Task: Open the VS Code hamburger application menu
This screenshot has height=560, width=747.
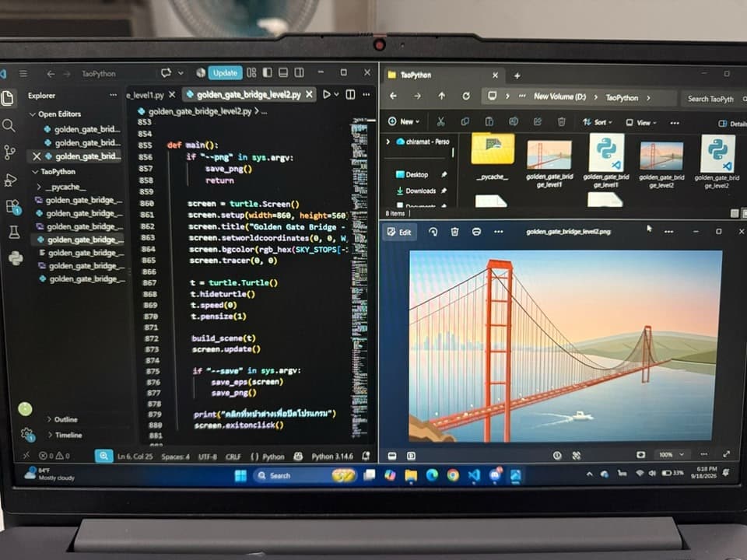Action: [23, 74]
